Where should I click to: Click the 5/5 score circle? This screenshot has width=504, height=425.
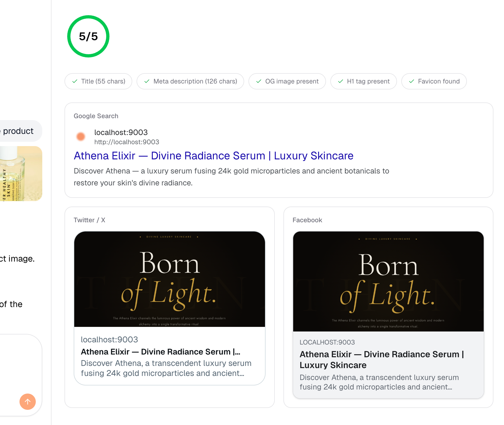pyautogui.click(x=88, y=36)
